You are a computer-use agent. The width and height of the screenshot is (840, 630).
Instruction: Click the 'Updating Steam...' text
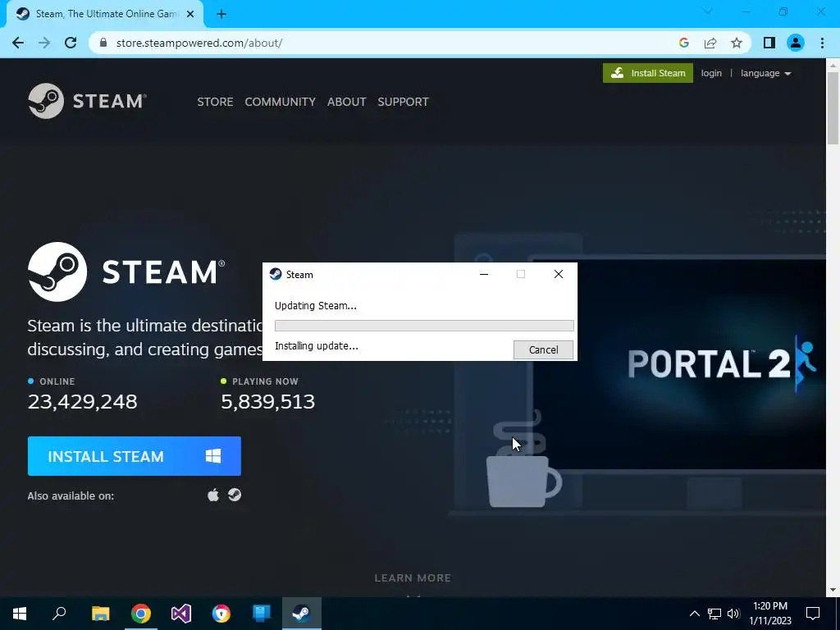click(x=316, y=306)
